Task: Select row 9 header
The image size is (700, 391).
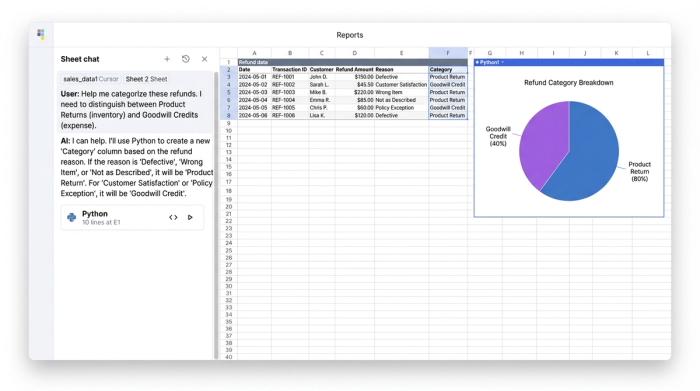Action: click(x=229, y=123)
